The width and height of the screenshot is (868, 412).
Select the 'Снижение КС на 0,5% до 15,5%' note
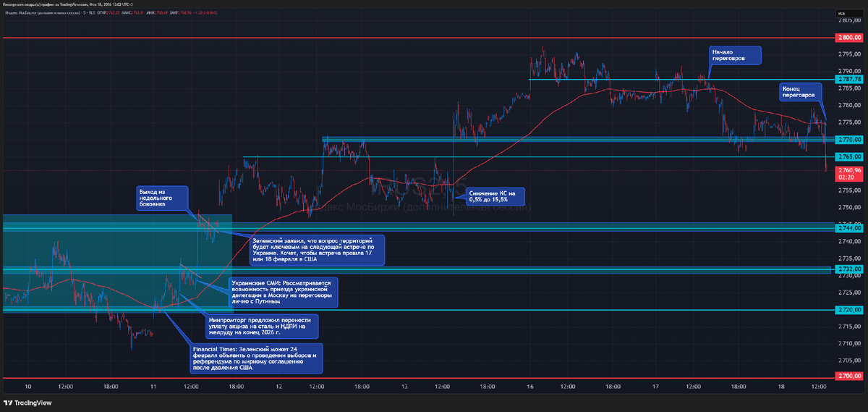[x=496, y=196]
